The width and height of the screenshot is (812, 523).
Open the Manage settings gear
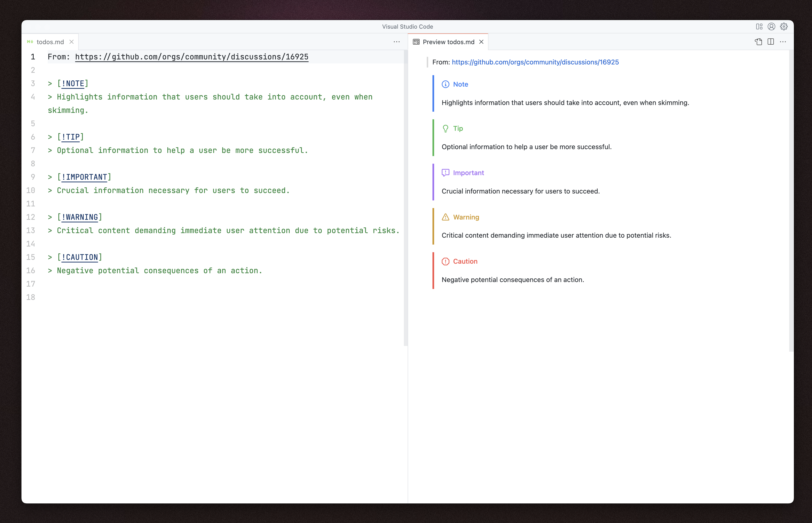coord(783,26)
